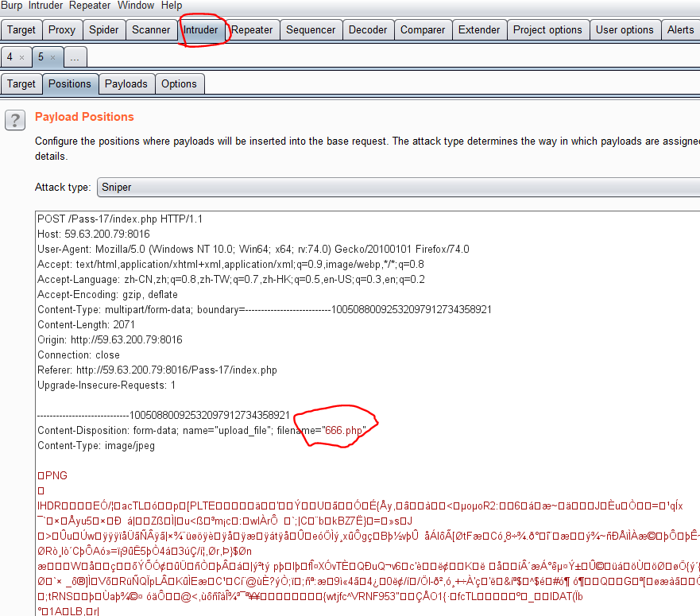The height and width of the screenshot is (616, 700).
Task: Open the Attack type Sniper dropdown
Action: (399, 187)
